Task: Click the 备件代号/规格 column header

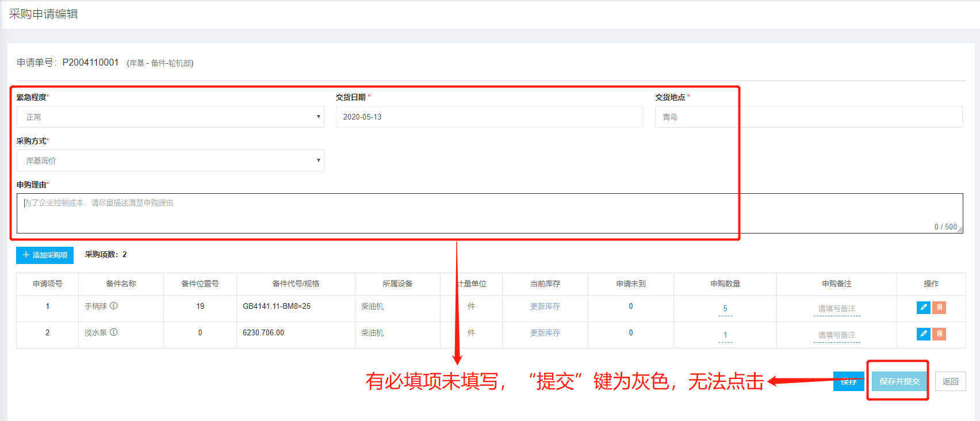Action: pyautogui.click(x=296, y=284)
